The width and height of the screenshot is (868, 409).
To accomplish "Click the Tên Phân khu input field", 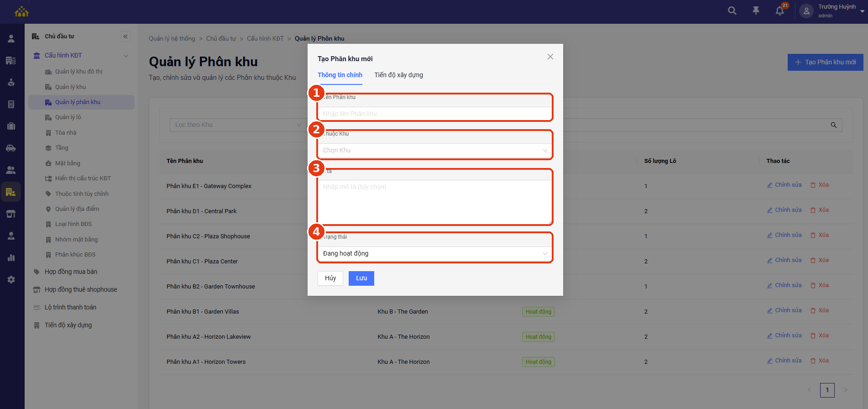I will click(435, 114).
